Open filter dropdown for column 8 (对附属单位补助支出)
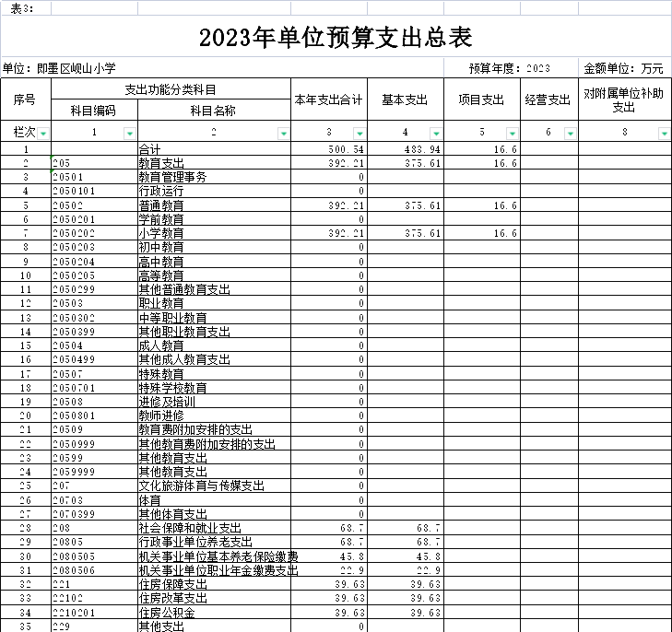 664,134
